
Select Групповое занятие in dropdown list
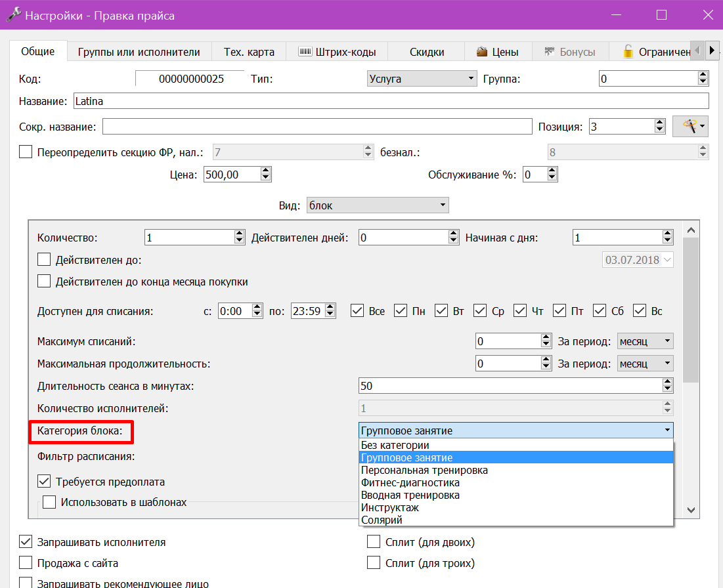tap(516, 457)
